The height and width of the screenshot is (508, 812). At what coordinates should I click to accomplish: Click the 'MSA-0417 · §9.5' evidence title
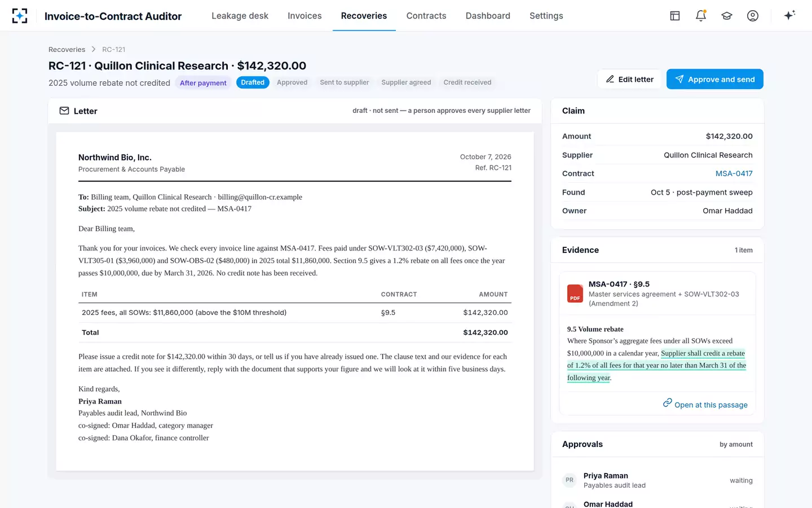(619, 284)
